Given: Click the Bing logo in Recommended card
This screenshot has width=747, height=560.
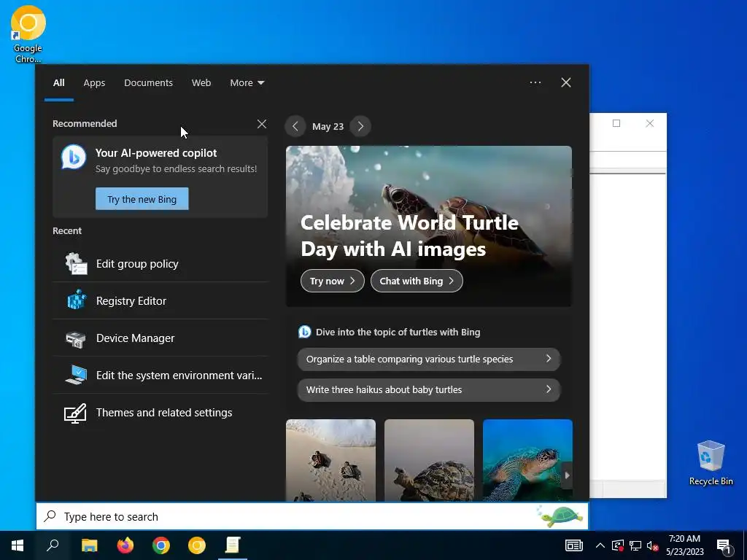Looking at the screenshot, I should point(74,157).
